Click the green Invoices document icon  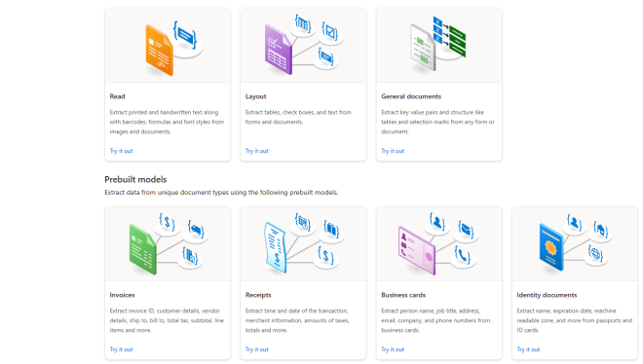(142, 249)
